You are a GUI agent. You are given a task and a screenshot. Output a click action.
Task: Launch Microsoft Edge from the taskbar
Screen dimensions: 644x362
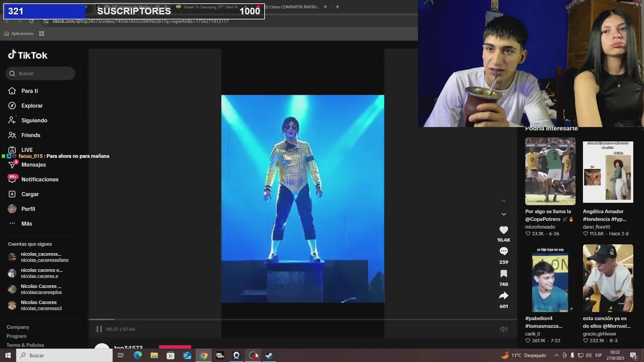[137, 355]
